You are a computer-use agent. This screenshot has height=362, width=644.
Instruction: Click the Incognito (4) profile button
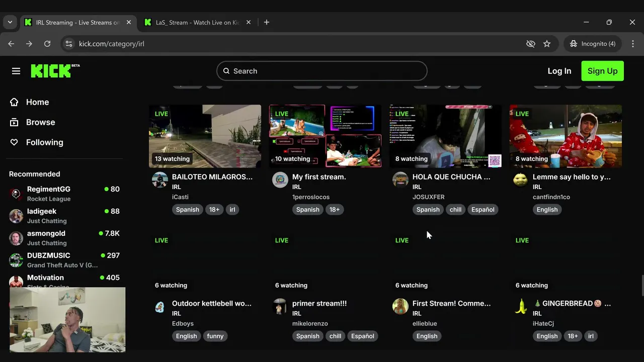point(593,44)
